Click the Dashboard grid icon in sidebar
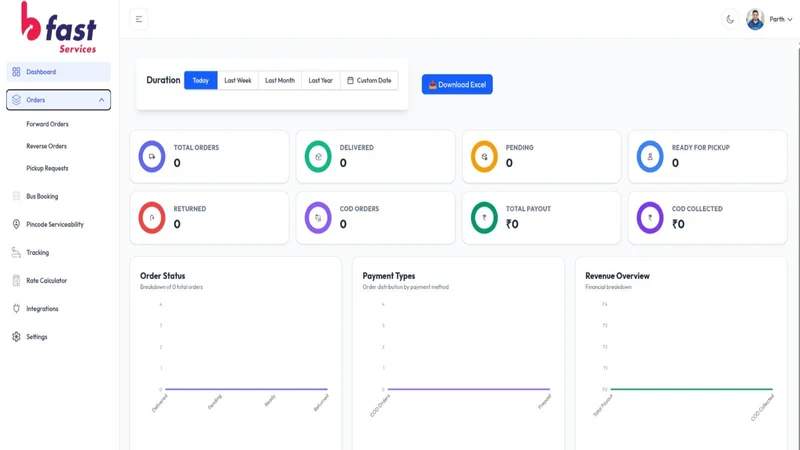800x450 pixels. 16,72
